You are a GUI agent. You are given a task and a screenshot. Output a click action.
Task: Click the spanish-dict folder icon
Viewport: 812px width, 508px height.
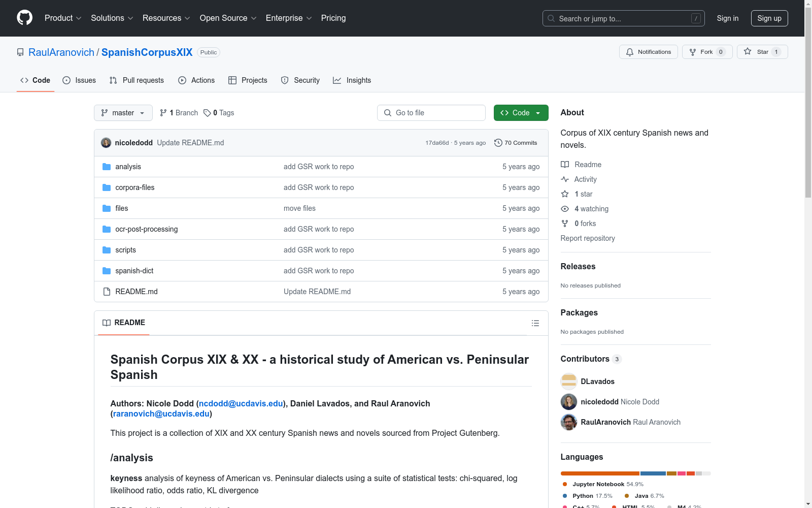coord(107,271)
